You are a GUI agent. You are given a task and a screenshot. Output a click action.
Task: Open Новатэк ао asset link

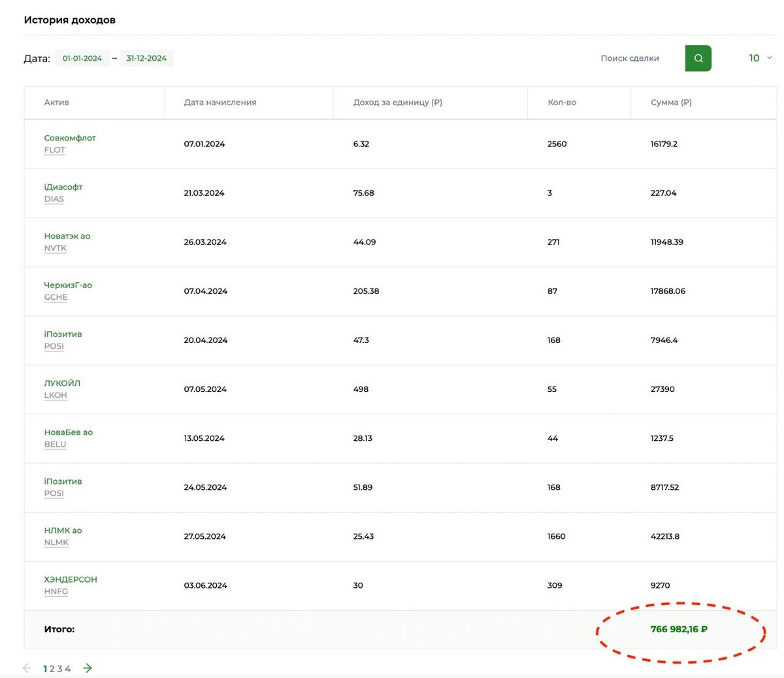tap(67, 236)
